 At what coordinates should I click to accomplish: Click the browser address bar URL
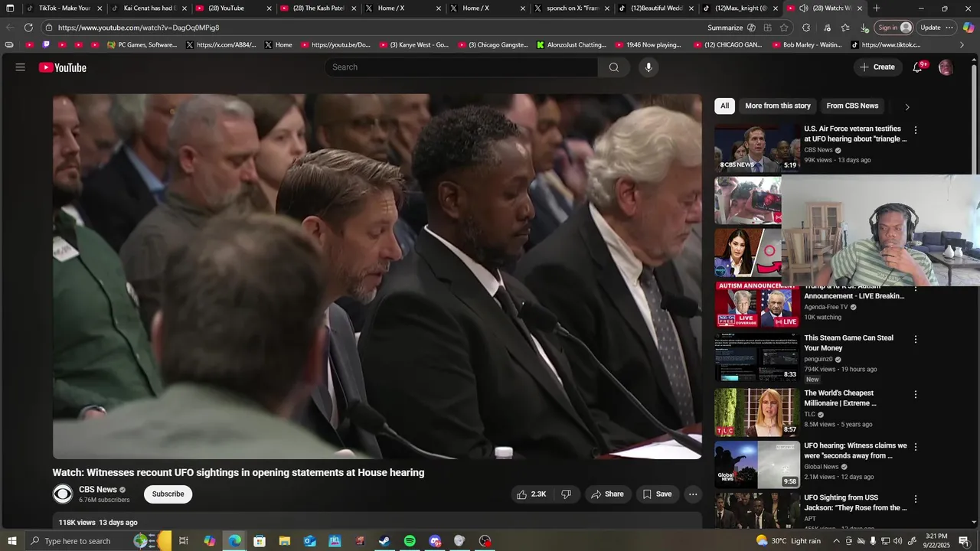(x=138, y=28)
